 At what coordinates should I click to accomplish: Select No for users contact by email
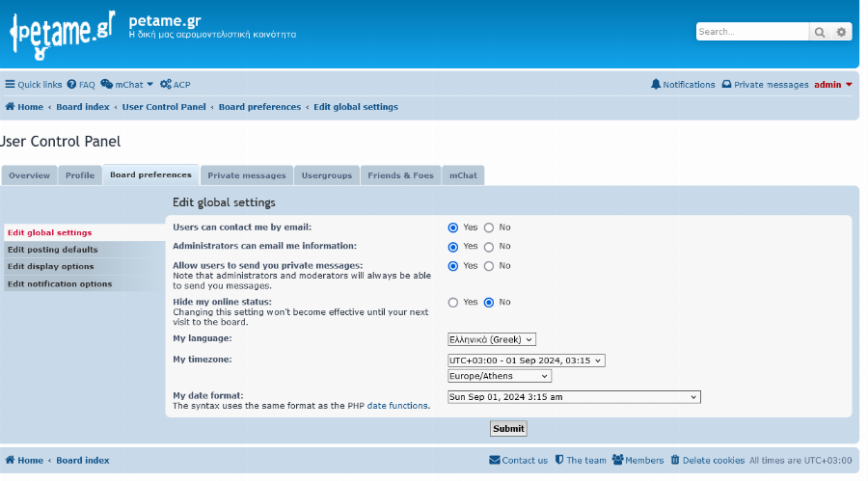tap(489, 227)
